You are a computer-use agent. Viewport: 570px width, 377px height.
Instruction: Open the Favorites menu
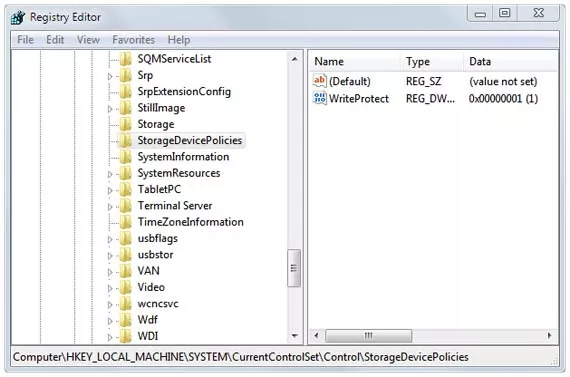pyautogui.click(x=133, y=39)
